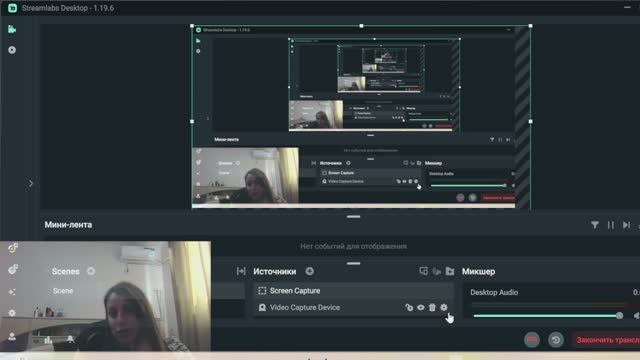Click the Микшер panel heading
The image size is (640, 360).
coord(478,271)
